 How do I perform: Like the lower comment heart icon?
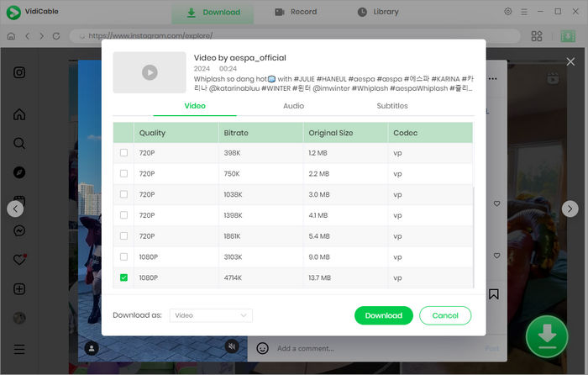pyautogui.click(x=497, y=256)
